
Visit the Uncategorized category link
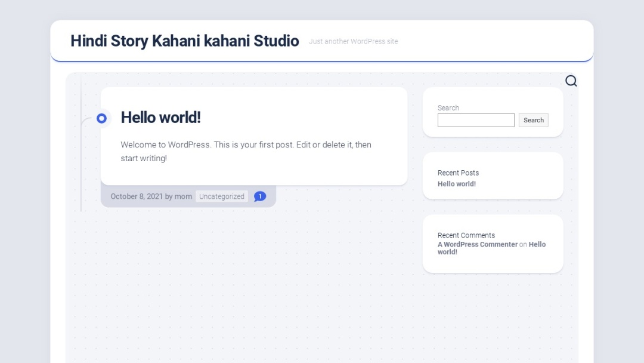[x=221, y=196]
